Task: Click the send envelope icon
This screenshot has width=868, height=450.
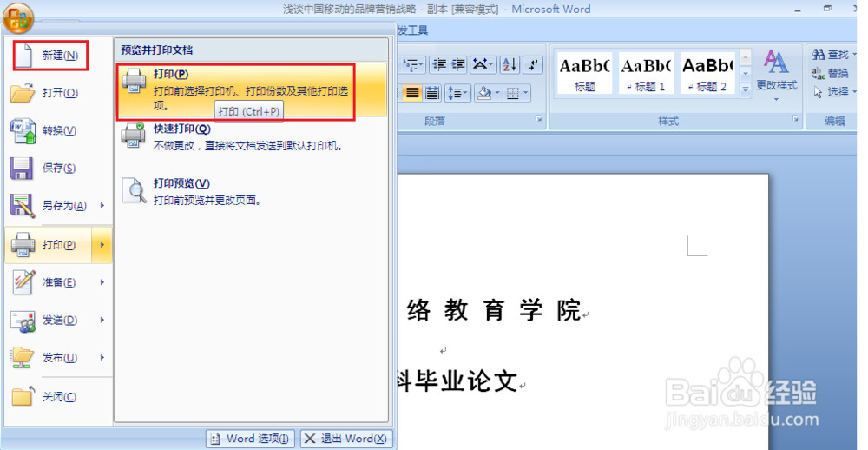Action: click(x=23, y=321)
